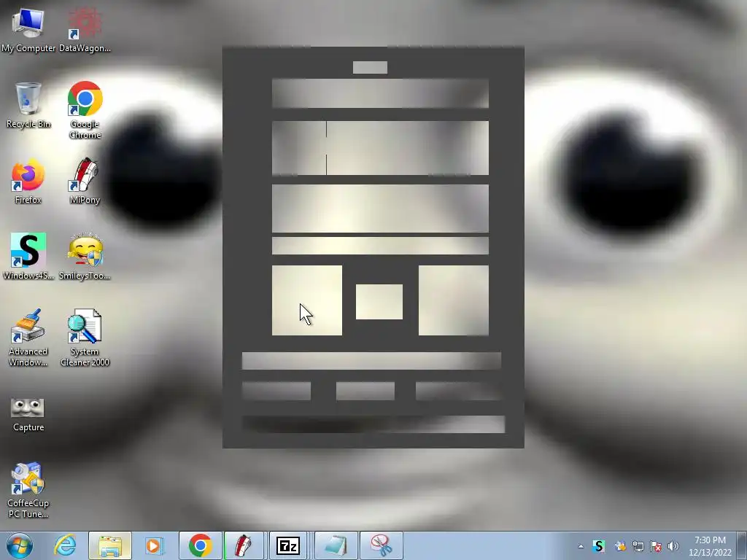The image size is (747, 560).
Task: Launch Internet Explorer from the taskbar
Action: pos(65,545)
